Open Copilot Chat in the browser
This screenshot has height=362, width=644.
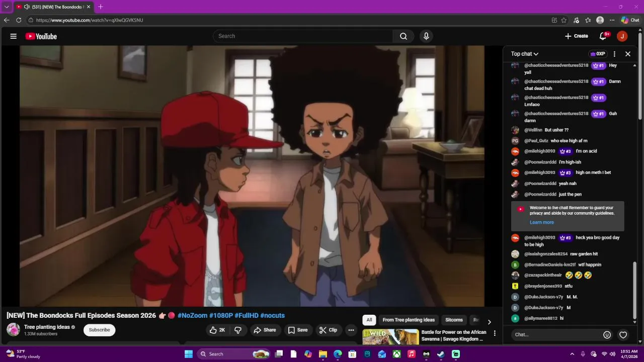click(x=630, y=20)
